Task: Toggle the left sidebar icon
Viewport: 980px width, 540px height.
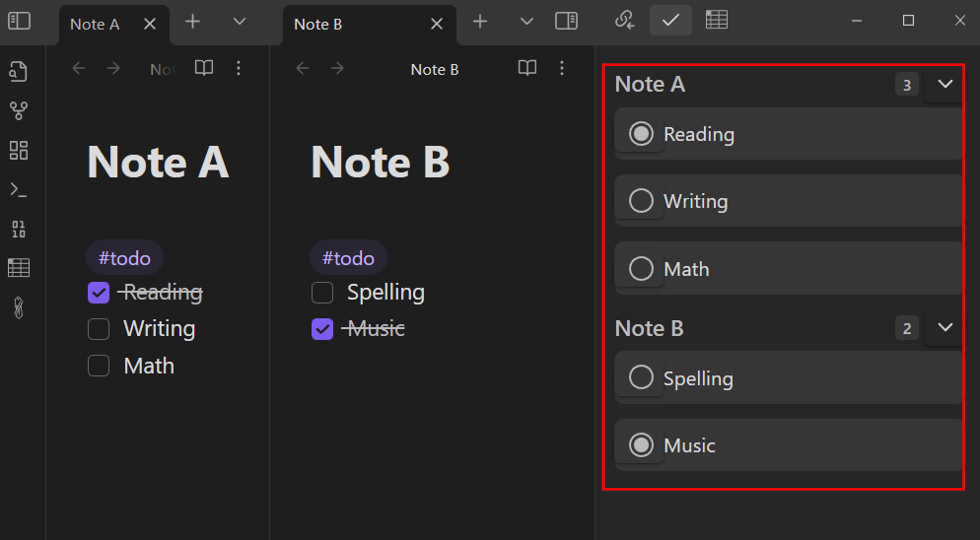Action: [x=19, y=20]
